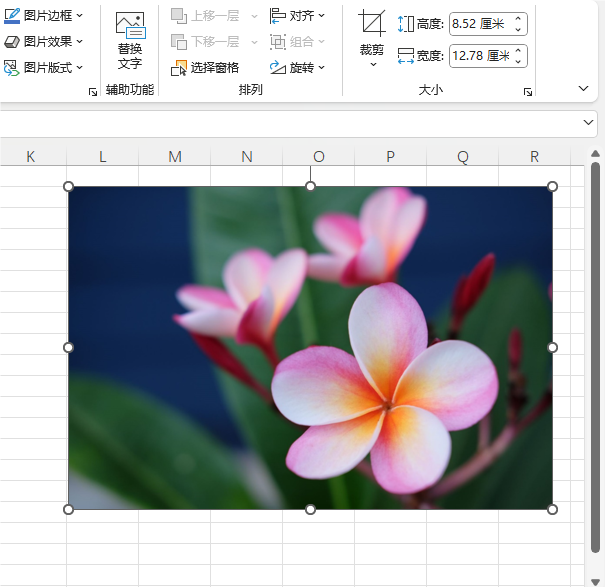
Task: Open the 图片版式 picture layout menu
Action: [x=43, y=68]
